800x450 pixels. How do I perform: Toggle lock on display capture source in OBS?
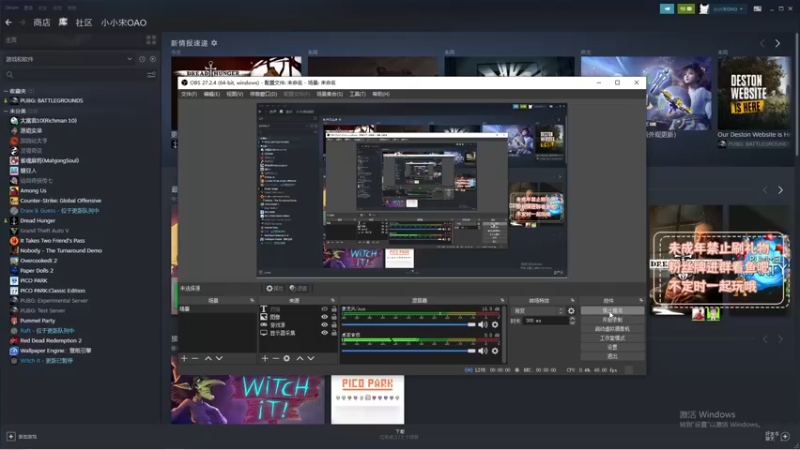(334, 333)
